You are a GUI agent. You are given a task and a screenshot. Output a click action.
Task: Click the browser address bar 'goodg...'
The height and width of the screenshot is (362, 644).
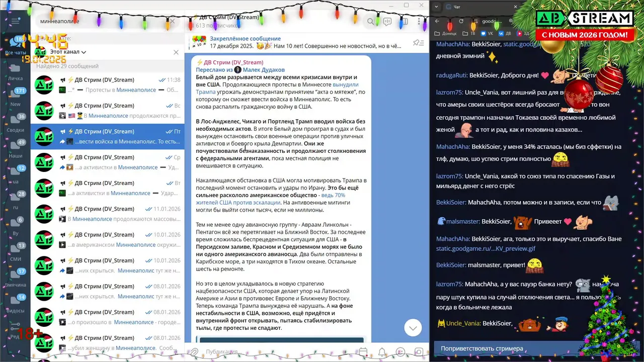pyautogui.click(x=491, y=21)
